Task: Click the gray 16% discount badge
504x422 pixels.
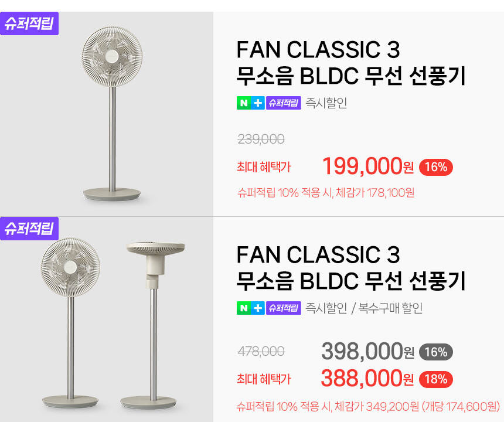Action: [x=435, y=352]
